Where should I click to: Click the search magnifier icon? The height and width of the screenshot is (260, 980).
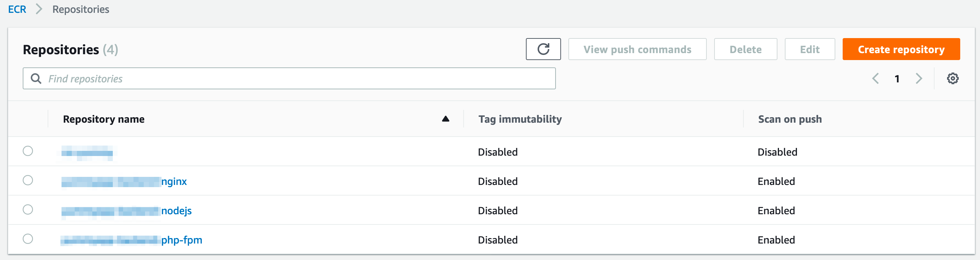click(x=37, y=78)
